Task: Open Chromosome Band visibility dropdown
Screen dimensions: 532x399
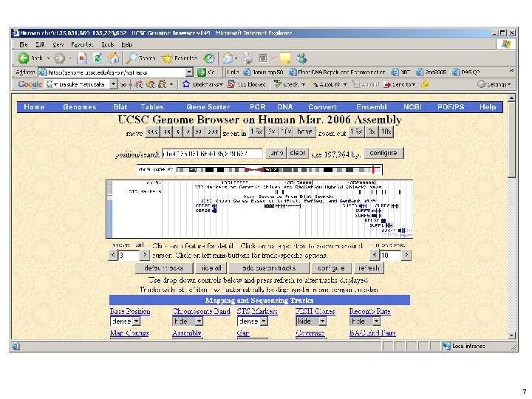Action: [199, 321]
